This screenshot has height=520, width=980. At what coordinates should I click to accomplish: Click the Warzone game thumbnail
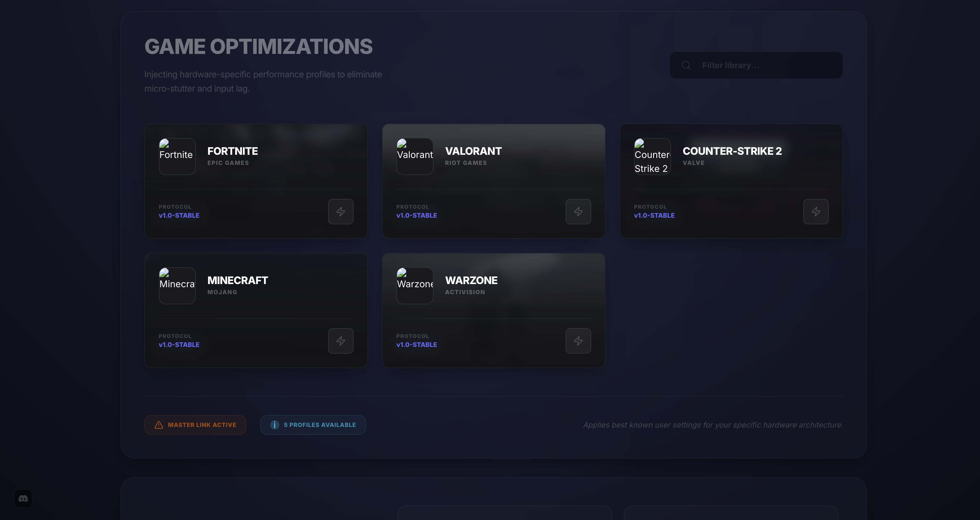pos(415,286)
